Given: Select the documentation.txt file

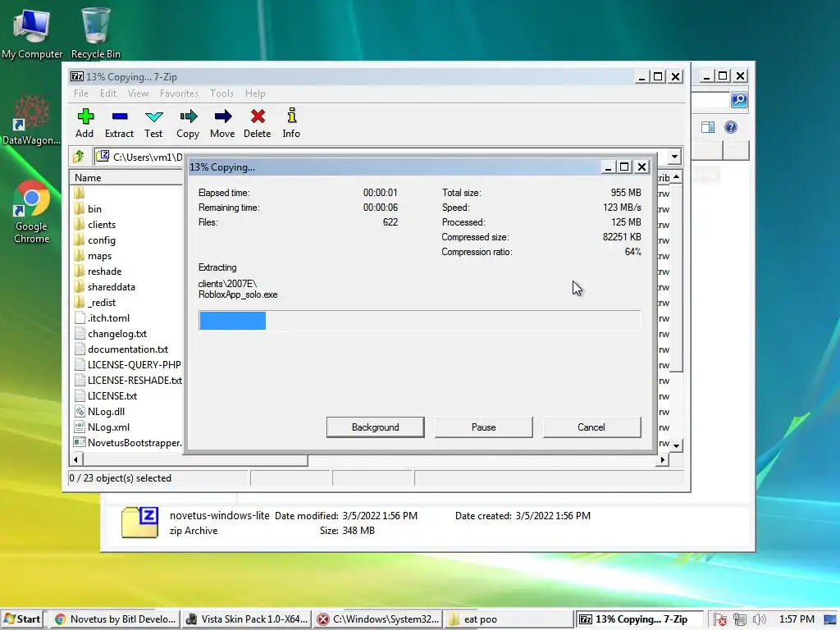Looking at the screenshot, I should click(x=127, y=349).
